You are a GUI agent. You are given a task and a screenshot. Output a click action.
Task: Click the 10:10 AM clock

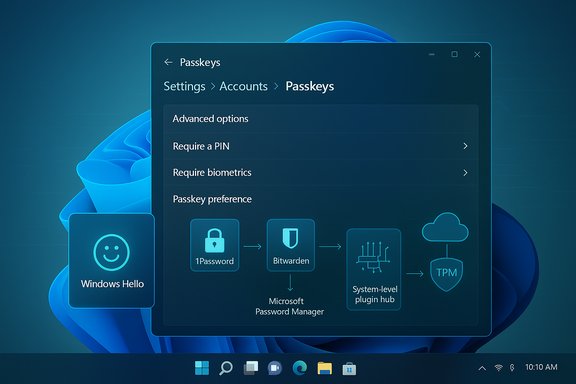541,367
